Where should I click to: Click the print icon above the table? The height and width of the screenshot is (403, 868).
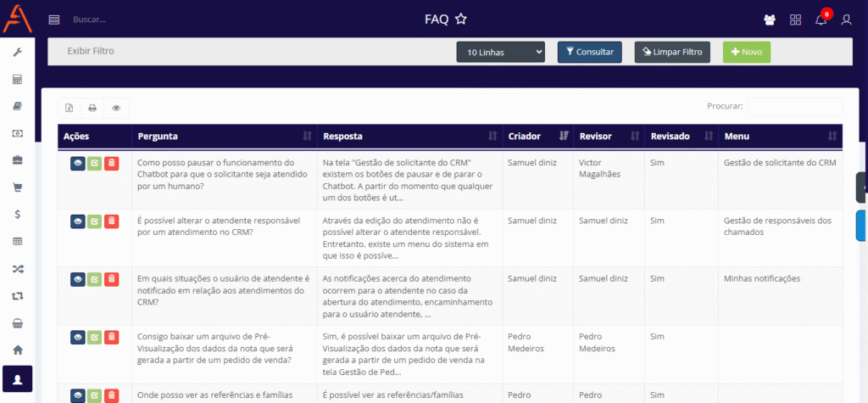[x=92, y=108]
